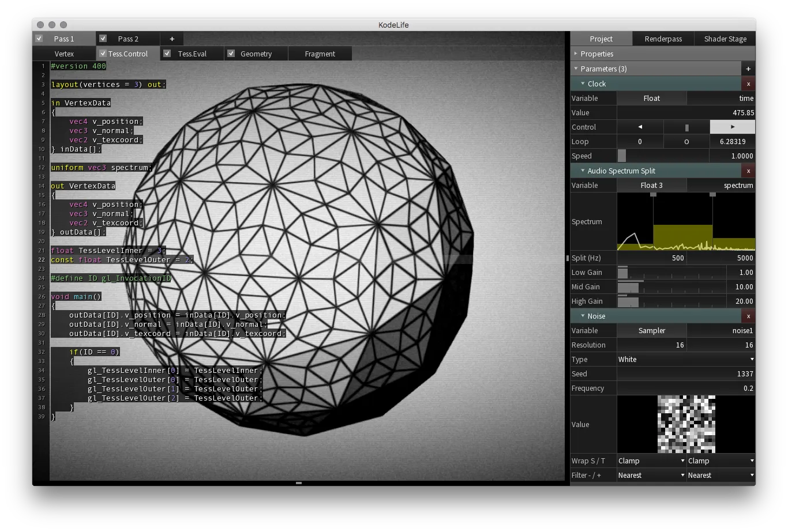Switch to the Fragment shader tab

[320, 53]
